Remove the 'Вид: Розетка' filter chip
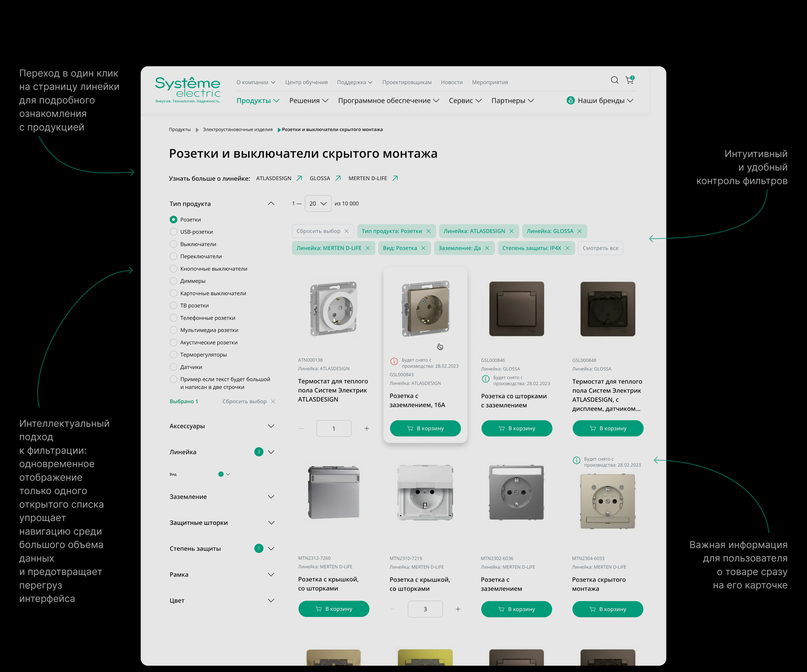The width and height of the screenshot is (807, 672). tap(424, 248)
